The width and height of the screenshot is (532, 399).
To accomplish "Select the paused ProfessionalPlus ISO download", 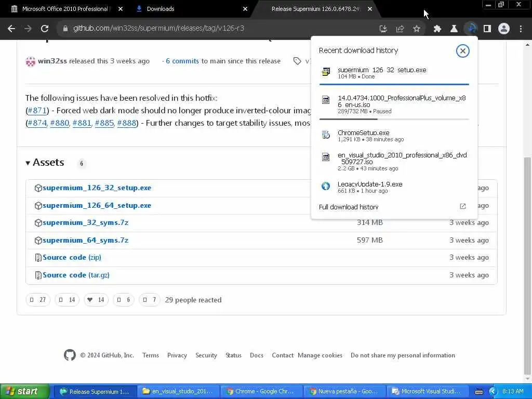I will (x=394, y=104).
